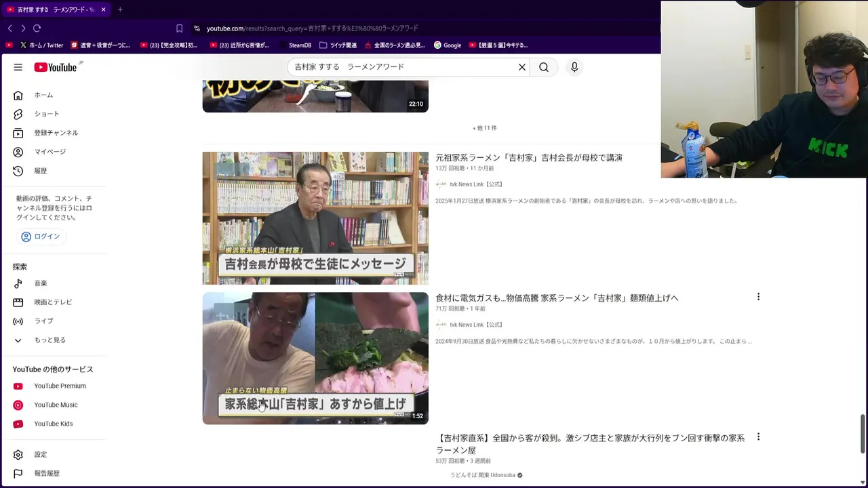The width and height of the screenshot is (868, 488).
Task: Click the magnifier search button
Action: pos(544,67)
